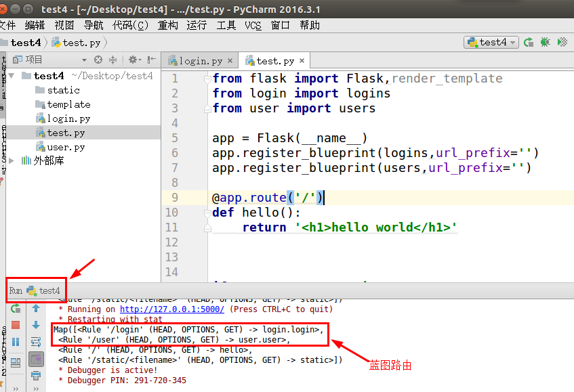The width and height of the screenshot is (574, 392).
Task: Pause the console output
Action: [x=16, y=342]
